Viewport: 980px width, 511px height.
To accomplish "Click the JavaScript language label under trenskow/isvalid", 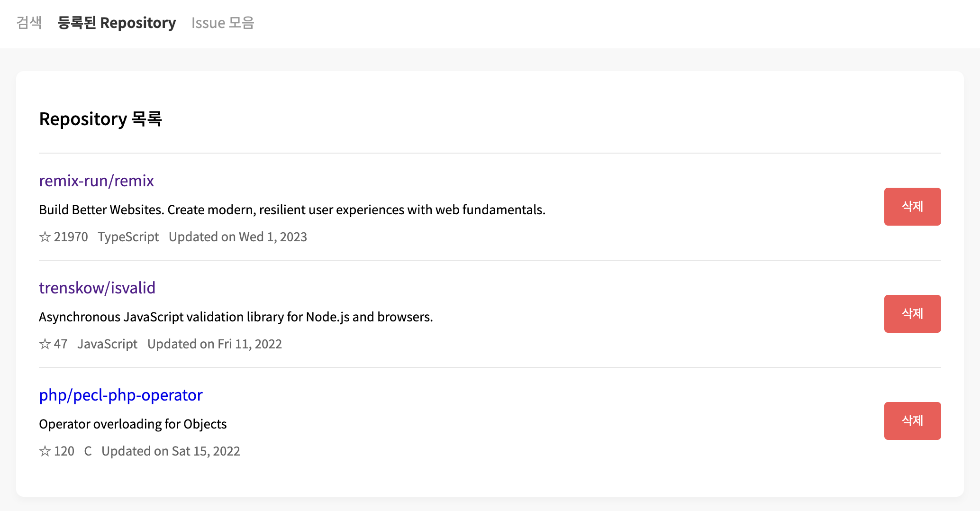I will [107, 345].
